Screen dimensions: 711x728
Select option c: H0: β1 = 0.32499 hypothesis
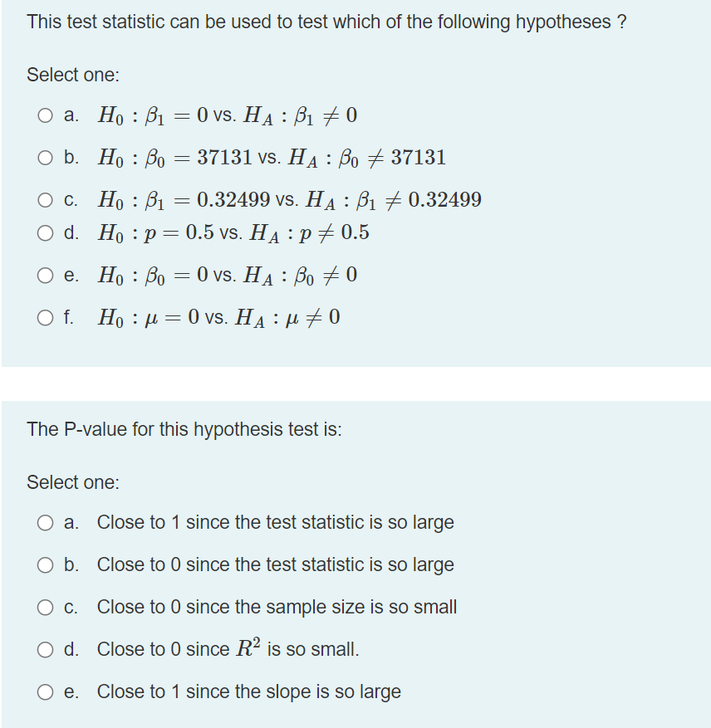click(44, 199)
